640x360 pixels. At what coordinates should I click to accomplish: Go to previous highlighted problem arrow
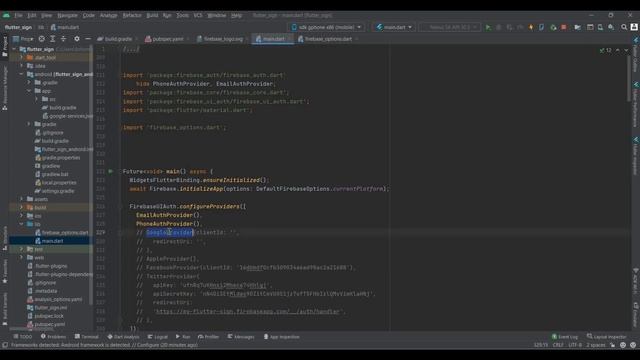click(x=618, y=50)
